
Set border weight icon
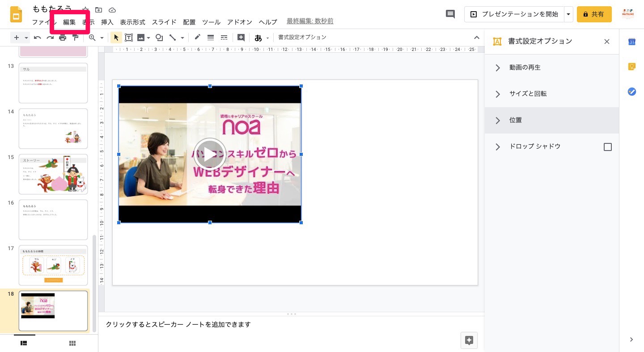(x=211, y=38)
